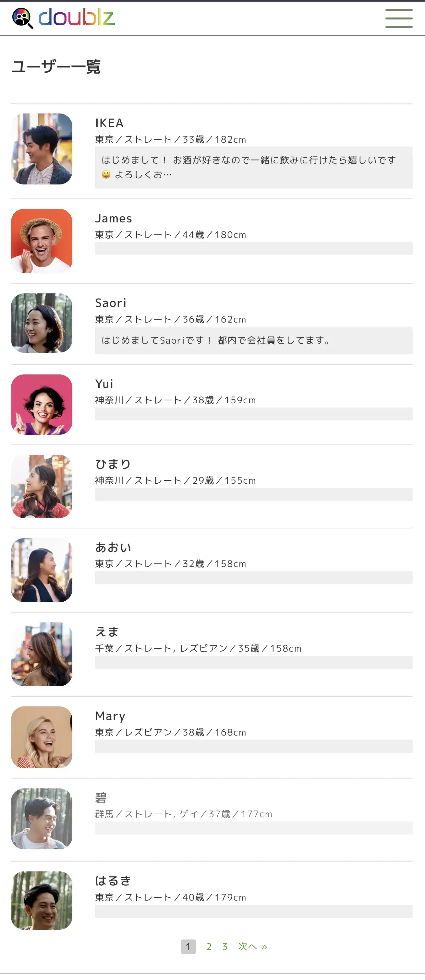
Task: Open the user named James
Action: coord(114,218)
